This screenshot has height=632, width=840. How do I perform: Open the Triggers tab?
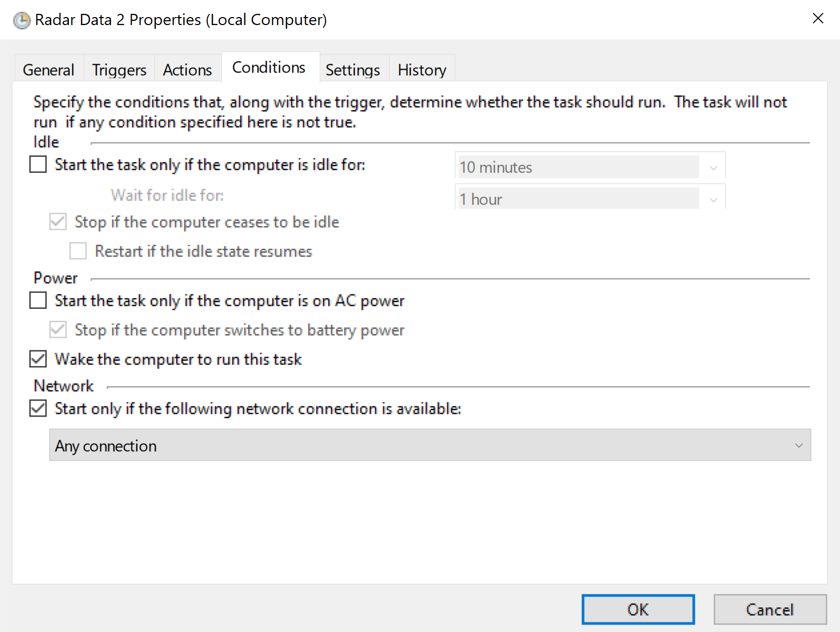point(119,70)
